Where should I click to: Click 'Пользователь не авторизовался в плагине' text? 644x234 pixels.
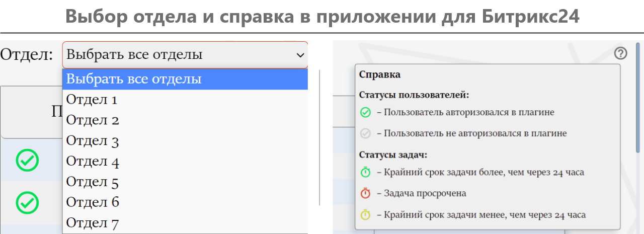pos(475,134)
